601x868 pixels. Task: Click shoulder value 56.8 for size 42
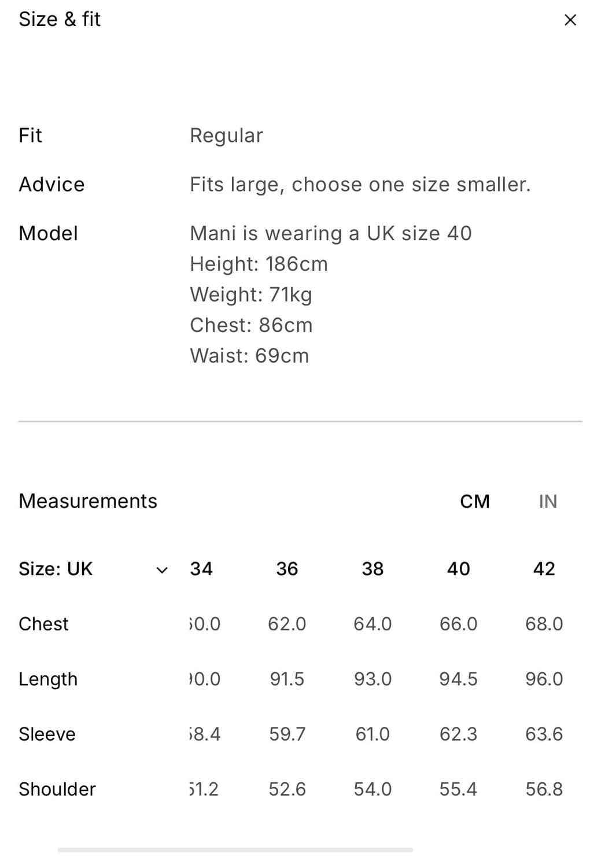tap(544, 789)
